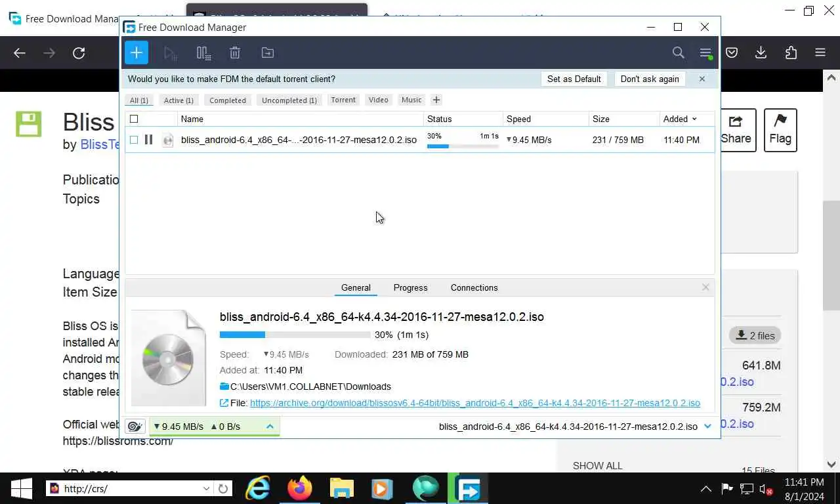The image size is (840, 504).
Task: Switch to the Progress details tab
Action: click(x=411, y=287)
